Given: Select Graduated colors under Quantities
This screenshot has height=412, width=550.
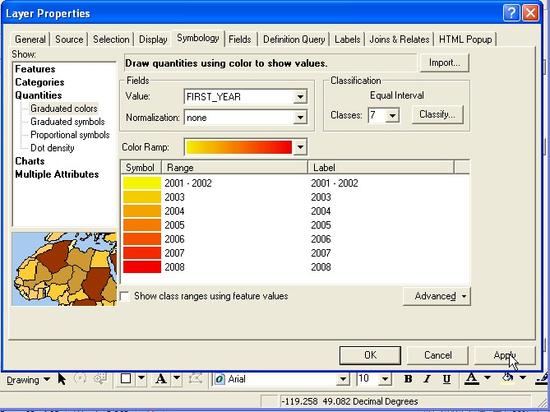Looking at the screenshot, I should click(64, 109).
